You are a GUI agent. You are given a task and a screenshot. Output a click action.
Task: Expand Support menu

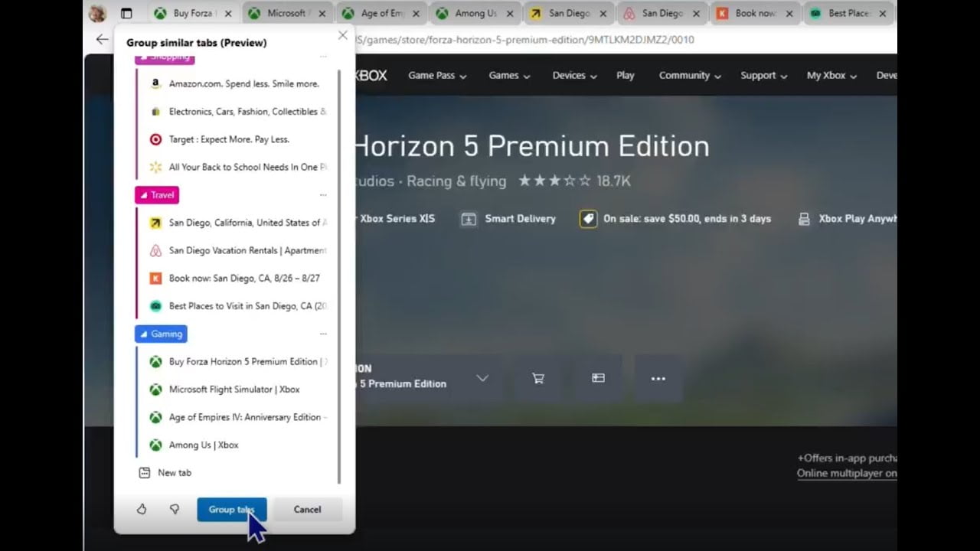(x=763, y=75)
